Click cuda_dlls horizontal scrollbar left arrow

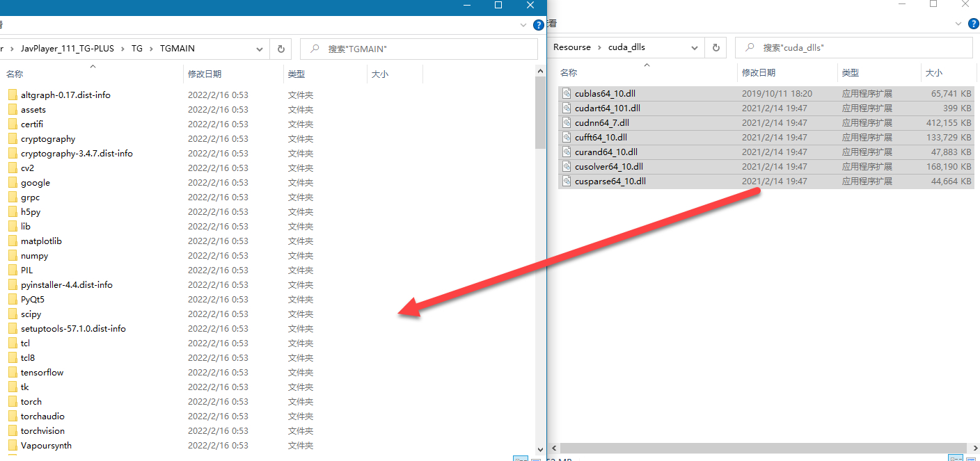[x=553, y=448]
